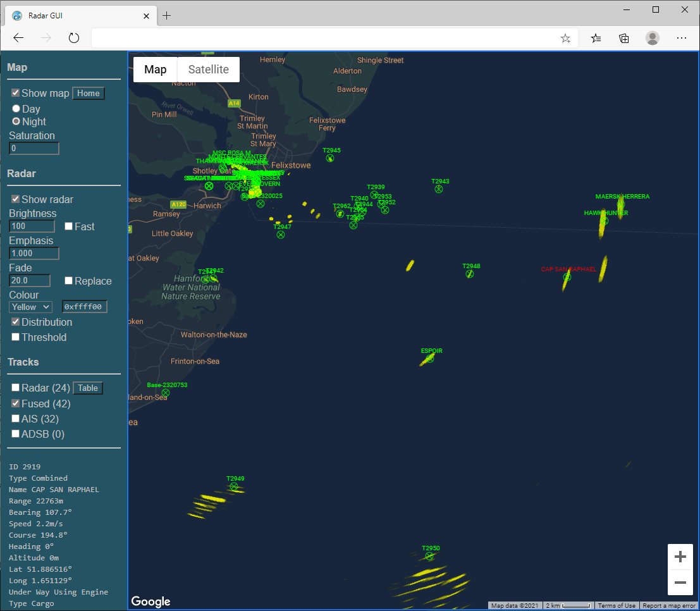
Task: Switch to Satellite map view
Action: pyautogui.click(x=208, y=70)
